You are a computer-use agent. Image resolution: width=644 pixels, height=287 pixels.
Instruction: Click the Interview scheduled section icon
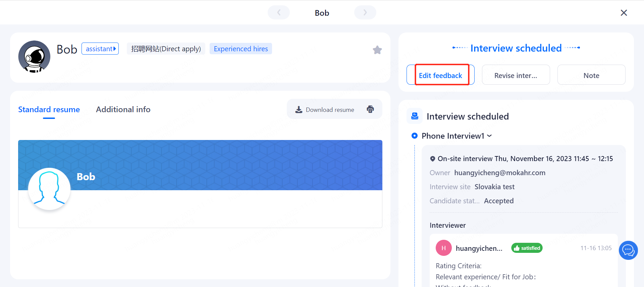415,116
